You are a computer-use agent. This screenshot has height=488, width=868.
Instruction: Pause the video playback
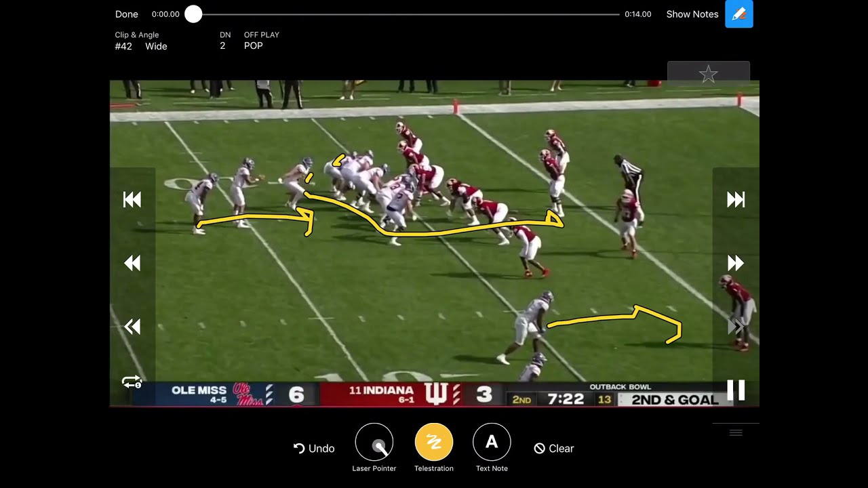tap(736, 390)
